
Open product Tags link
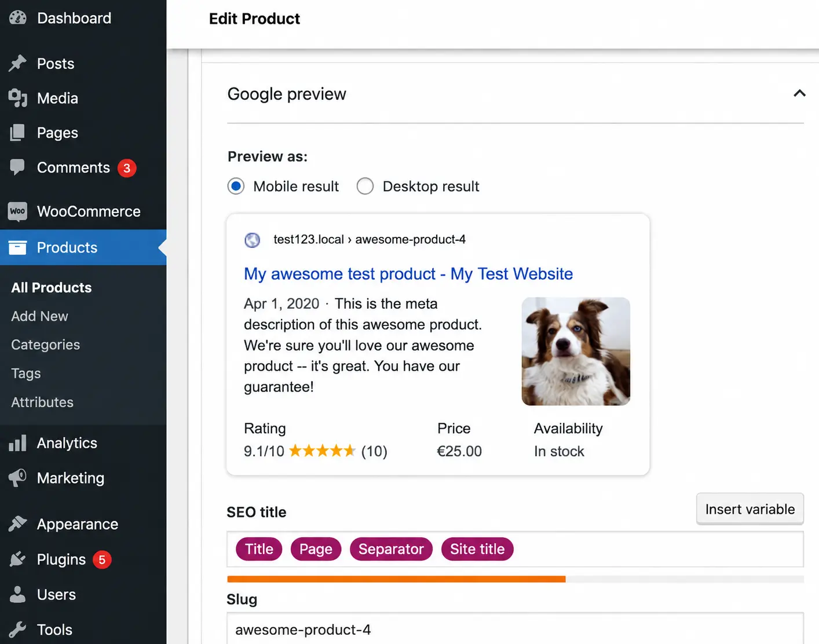click(26, 374)
